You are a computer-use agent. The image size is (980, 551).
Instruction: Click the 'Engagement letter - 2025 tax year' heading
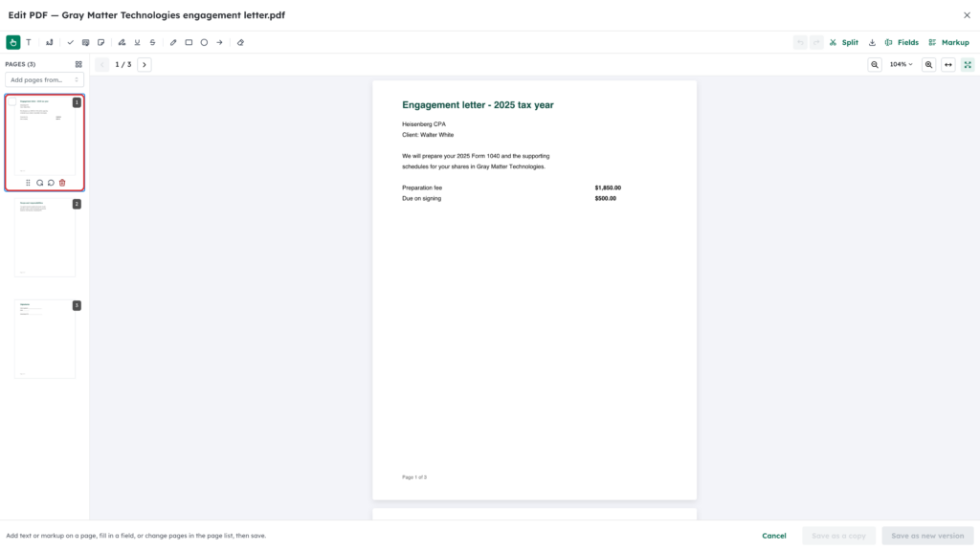(x=478, y=105)
